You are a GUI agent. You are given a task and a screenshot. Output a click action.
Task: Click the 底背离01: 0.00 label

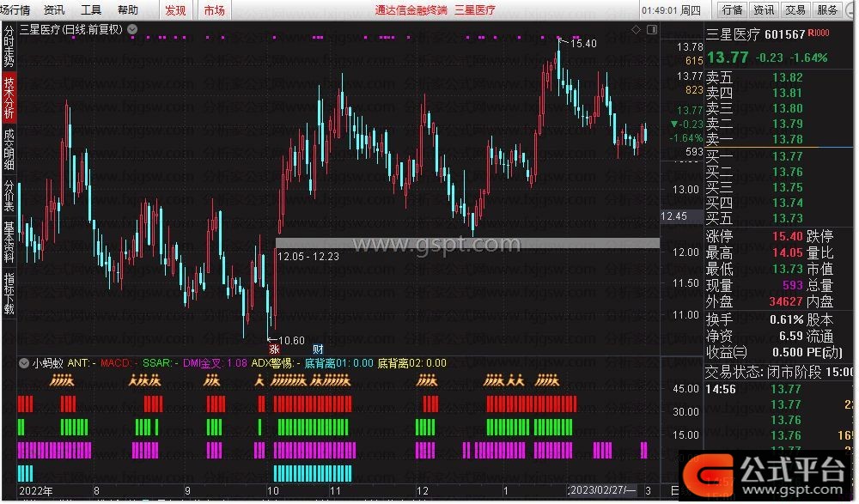pyautogui.click(x=338, y=362)
